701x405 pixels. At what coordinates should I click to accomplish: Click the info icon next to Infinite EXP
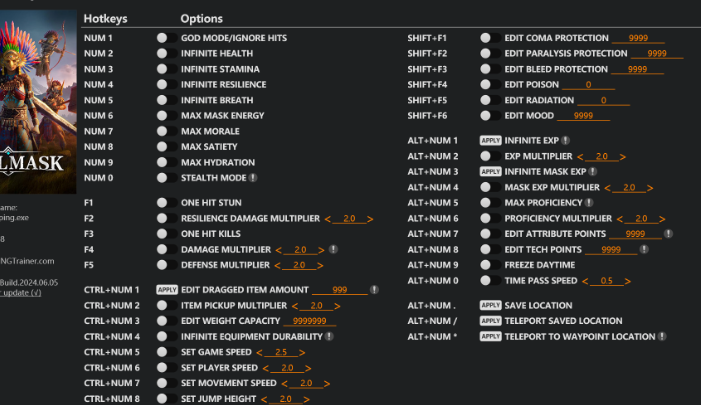click(566, 141)
